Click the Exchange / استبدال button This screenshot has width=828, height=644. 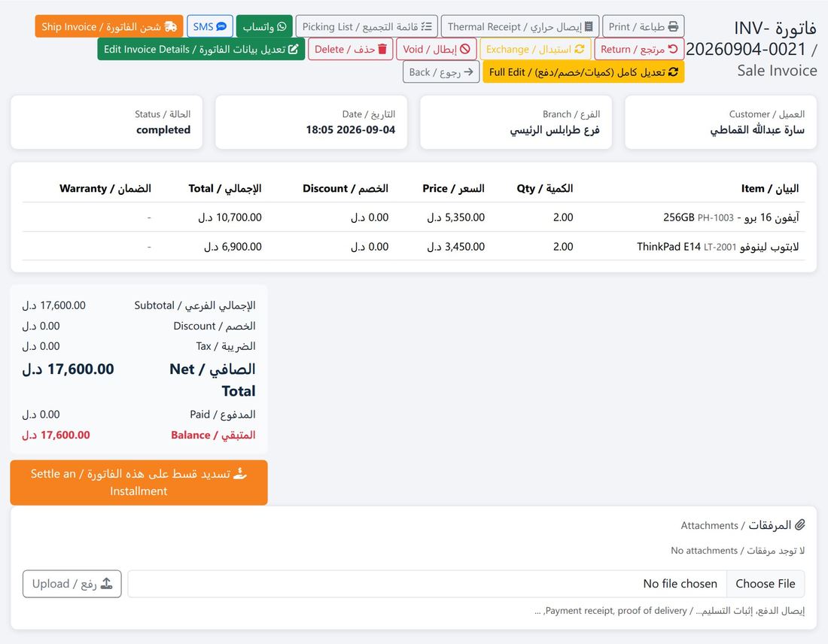click(x=535, y=49)
